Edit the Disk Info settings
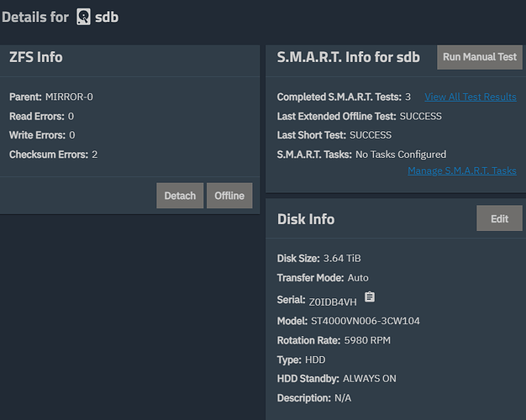 (x=499, y=218)
